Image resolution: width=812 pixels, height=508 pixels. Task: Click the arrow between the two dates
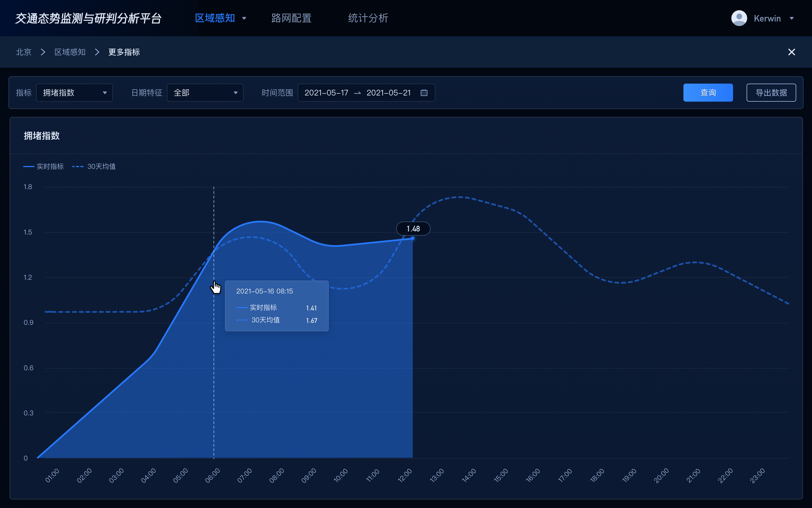(x=357, y=93)
